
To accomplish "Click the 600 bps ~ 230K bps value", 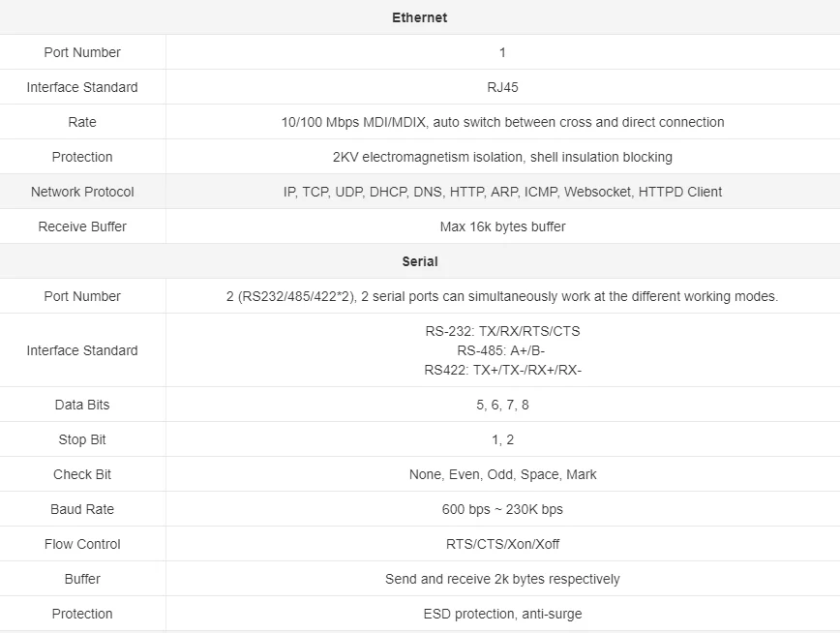I will pyautogui.click(x=502, y=509).
